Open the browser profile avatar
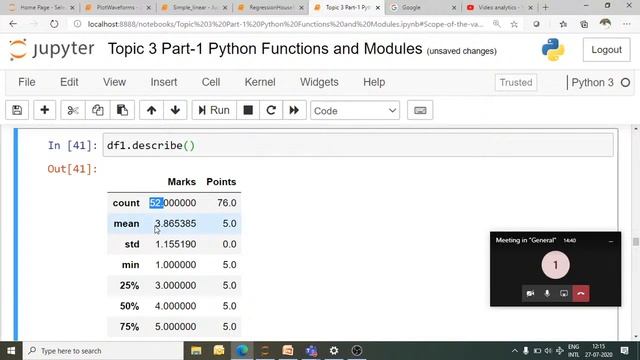The height and width of the screenshot is (360, 640). (605, 24)
